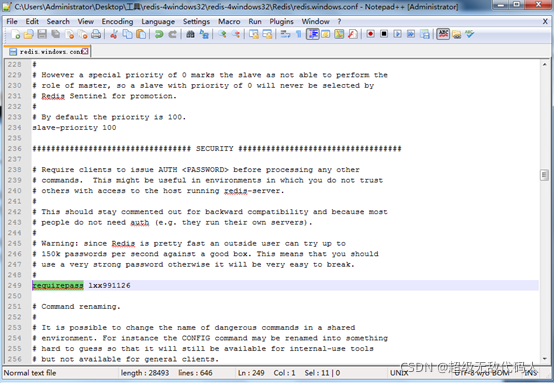554x383 pixels.
Task: Toggle show all characters pilcrow icon
Action: pos(299,34)
